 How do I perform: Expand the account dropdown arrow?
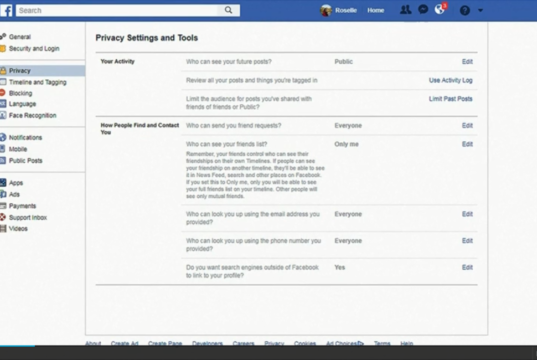coord(480,11)
